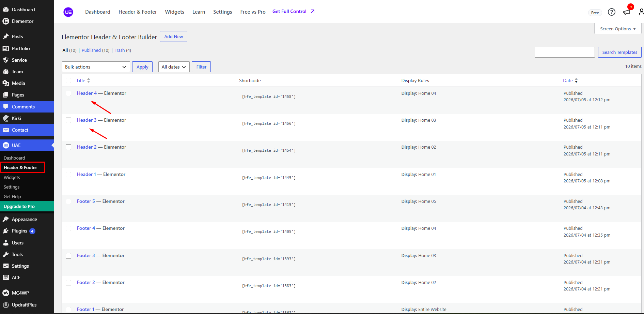Check the Footer 4 row checkbox
644x314 pixels.
click(68, 228)
